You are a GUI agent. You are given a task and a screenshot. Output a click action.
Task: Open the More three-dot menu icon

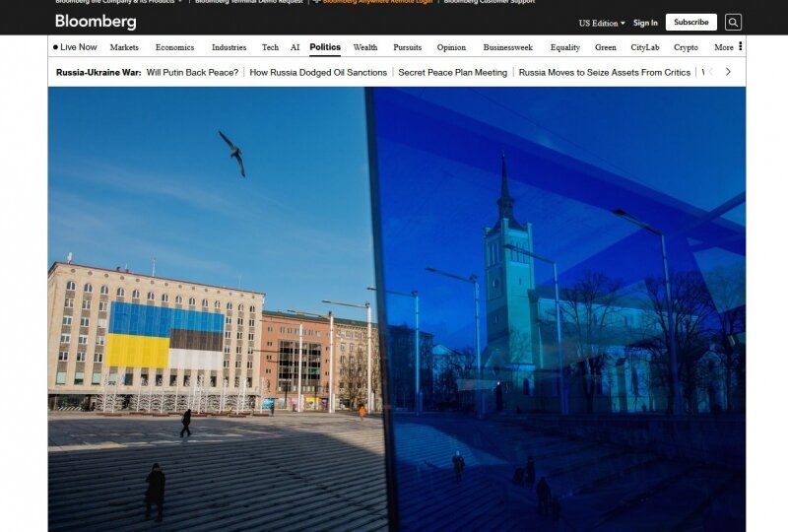tap(741, 46)
